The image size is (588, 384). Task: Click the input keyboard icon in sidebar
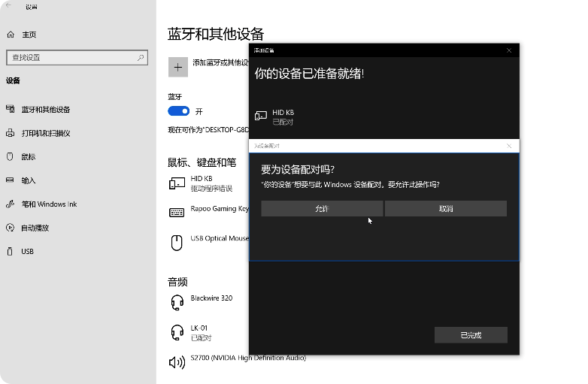pyautogui.click(x=10, y=180)
